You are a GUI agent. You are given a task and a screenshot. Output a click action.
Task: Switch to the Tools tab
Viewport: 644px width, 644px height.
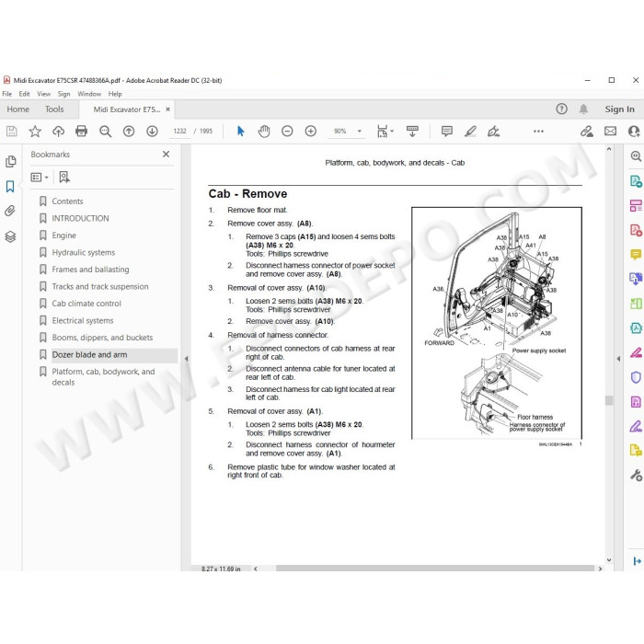tap(54, 109)
